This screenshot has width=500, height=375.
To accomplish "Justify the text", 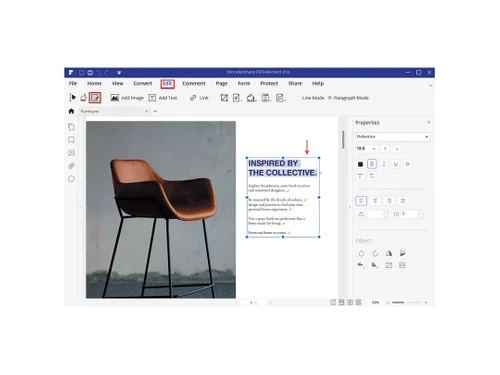I will pos(403,201).
